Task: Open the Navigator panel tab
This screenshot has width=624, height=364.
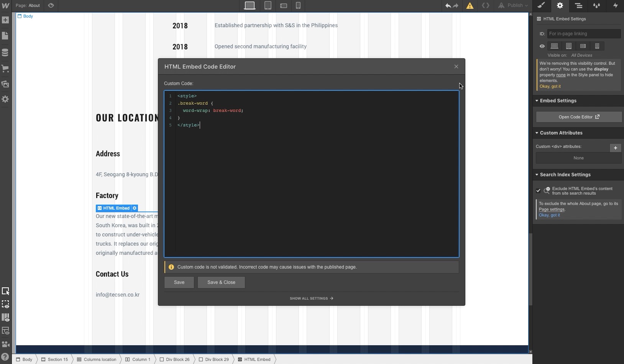Action: pyautogui.click(x=578, y=5)
